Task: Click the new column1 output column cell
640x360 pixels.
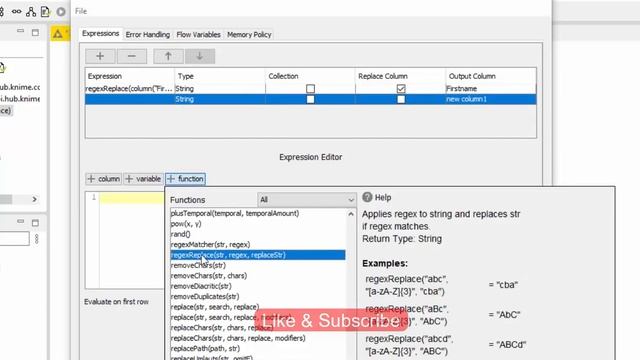Action: [x=491, y=99]
